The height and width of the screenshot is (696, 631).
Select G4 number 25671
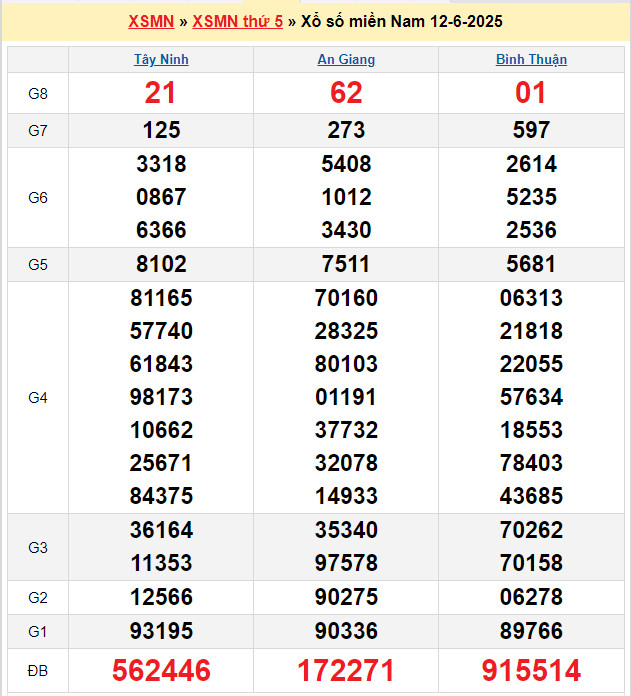tap(161, 463)
